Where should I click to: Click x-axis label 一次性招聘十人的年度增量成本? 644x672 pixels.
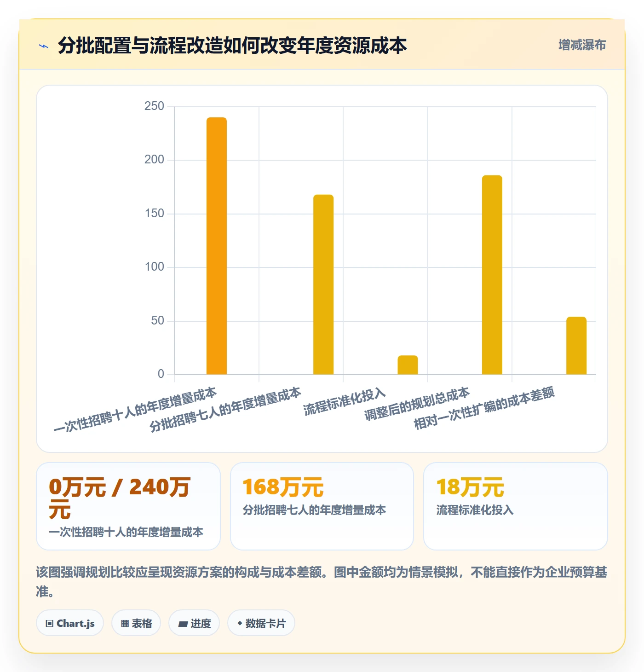click(135, 409)
